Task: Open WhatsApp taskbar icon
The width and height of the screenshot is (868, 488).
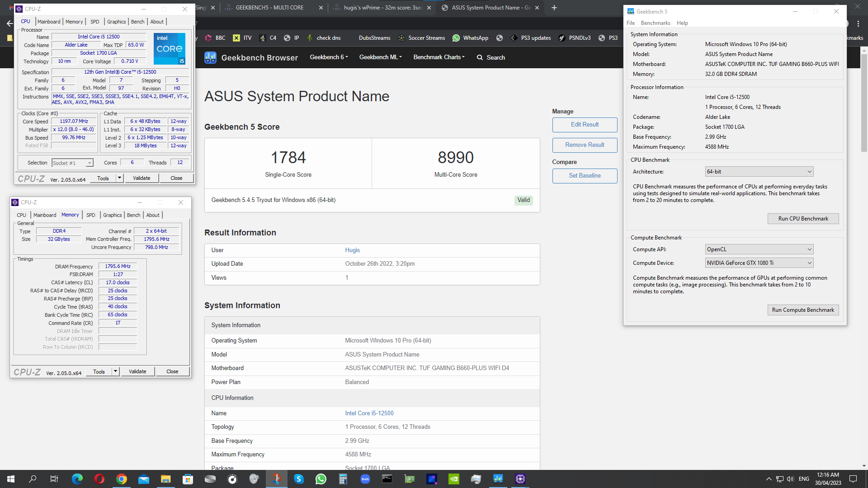Action: 321,479
